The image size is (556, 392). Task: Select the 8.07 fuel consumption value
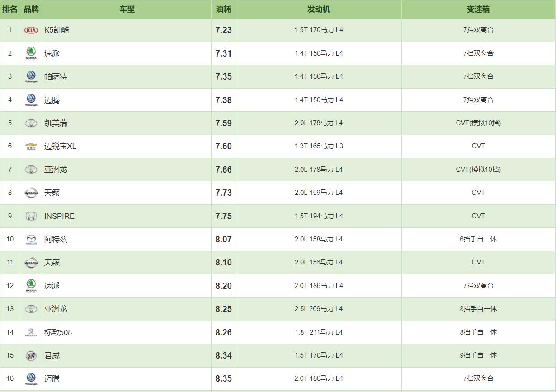click(224, 239)
